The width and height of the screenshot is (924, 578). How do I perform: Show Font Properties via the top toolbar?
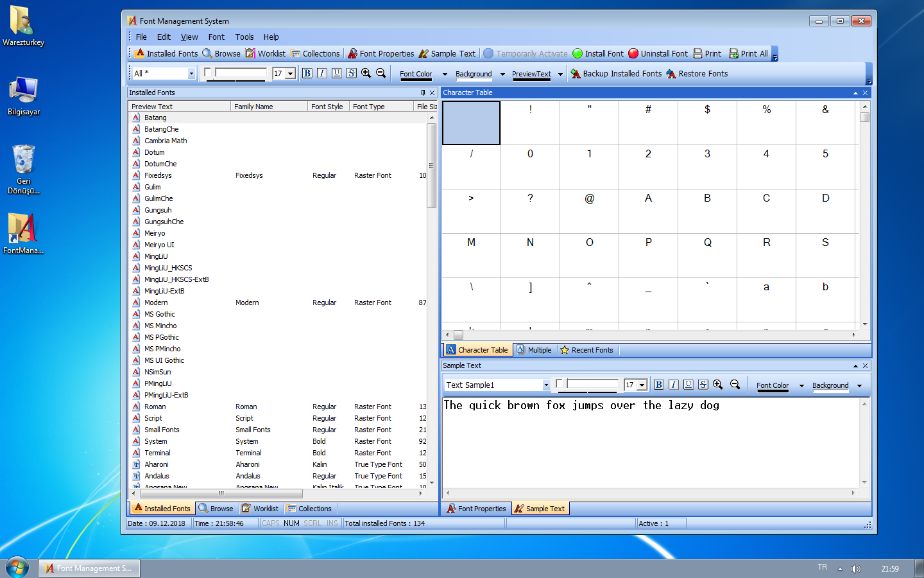381,54
